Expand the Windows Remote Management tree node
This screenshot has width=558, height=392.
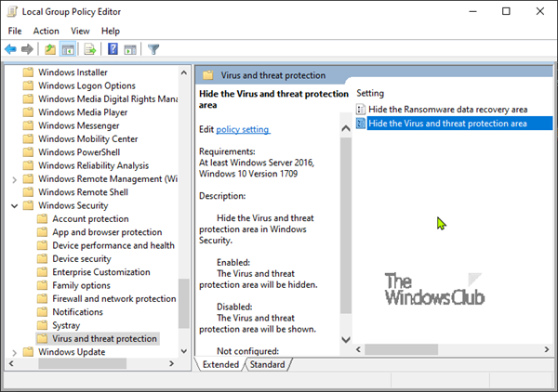point(14,179)
